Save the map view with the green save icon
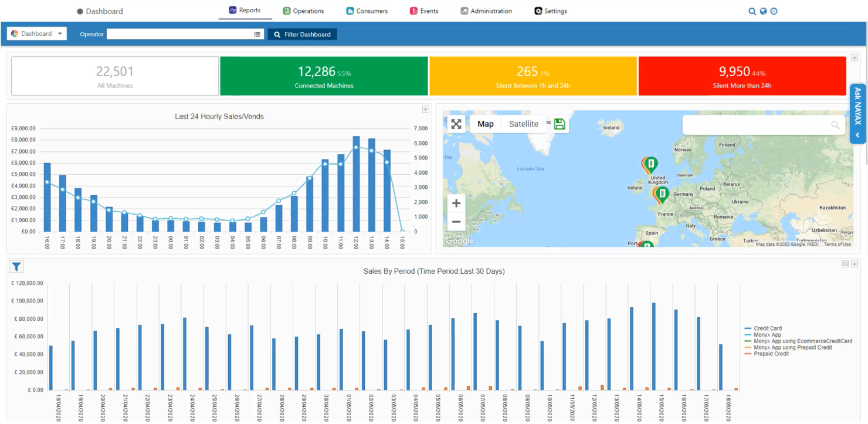Image resolution: width=868 pixels, height=424 pixels. [559, 124]
